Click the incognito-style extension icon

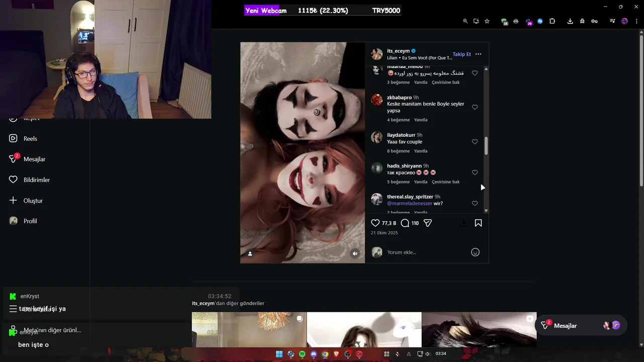[x=582, y=21]
